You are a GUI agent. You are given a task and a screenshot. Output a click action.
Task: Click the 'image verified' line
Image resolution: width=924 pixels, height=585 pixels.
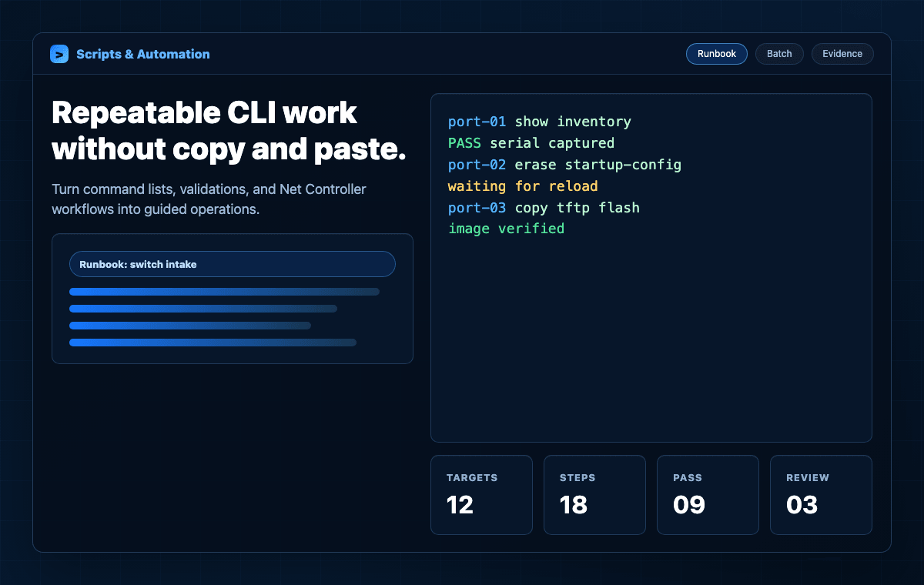[506, 229]
